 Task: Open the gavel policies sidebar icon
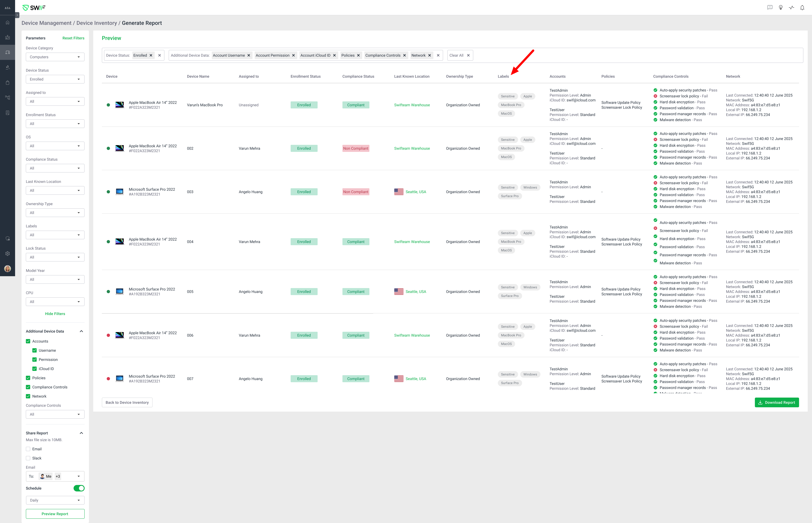[7, 68]
